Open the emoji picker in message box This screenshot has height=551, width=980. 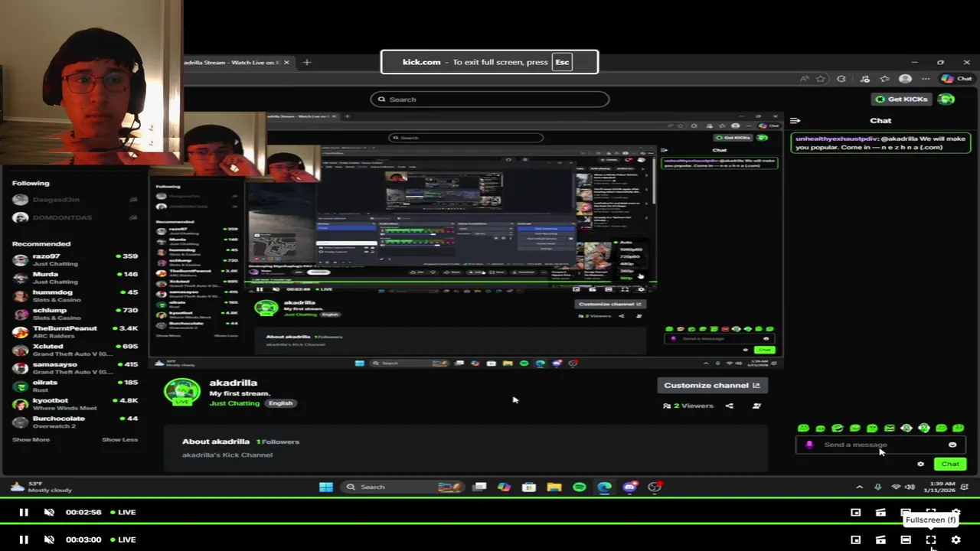pos(952,445)
